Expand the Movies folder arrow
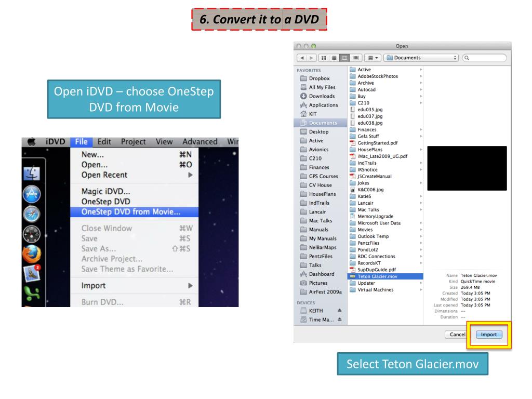This screenshot has height=399, width=532. coord(421,230)
